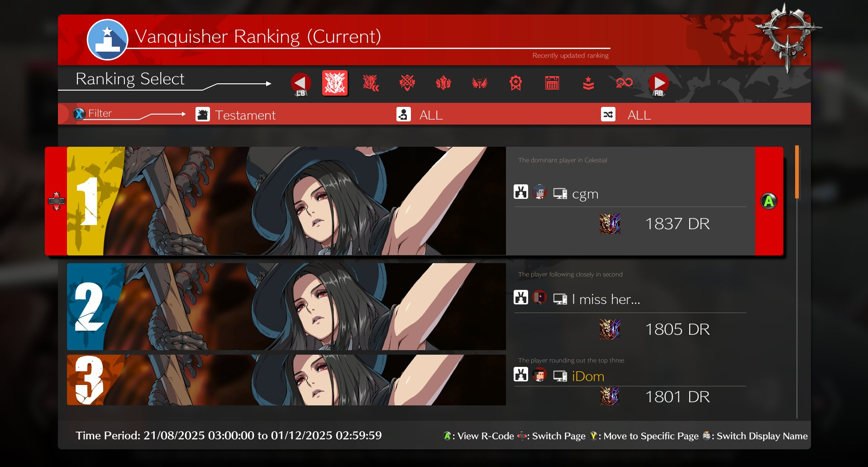Select the highlighted Vanquisher crest ranking icon
The image size is (868, 467).
tap(335, 83)
